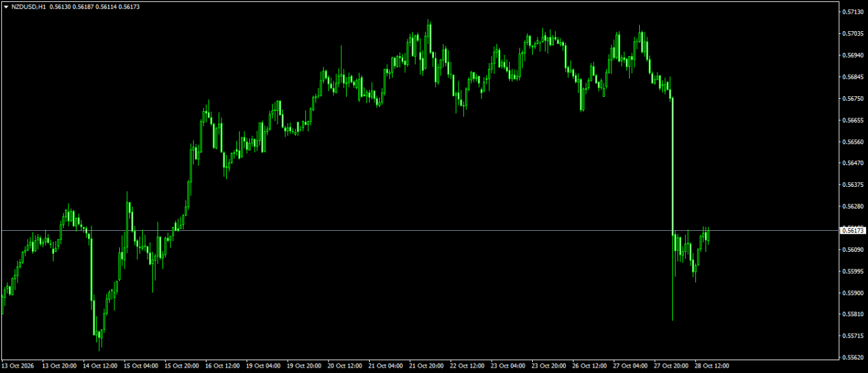This screenshot has width=868, height=373.
Task: Click the 28 Oct 12:00 time label
Action: (x=712, y=366)
